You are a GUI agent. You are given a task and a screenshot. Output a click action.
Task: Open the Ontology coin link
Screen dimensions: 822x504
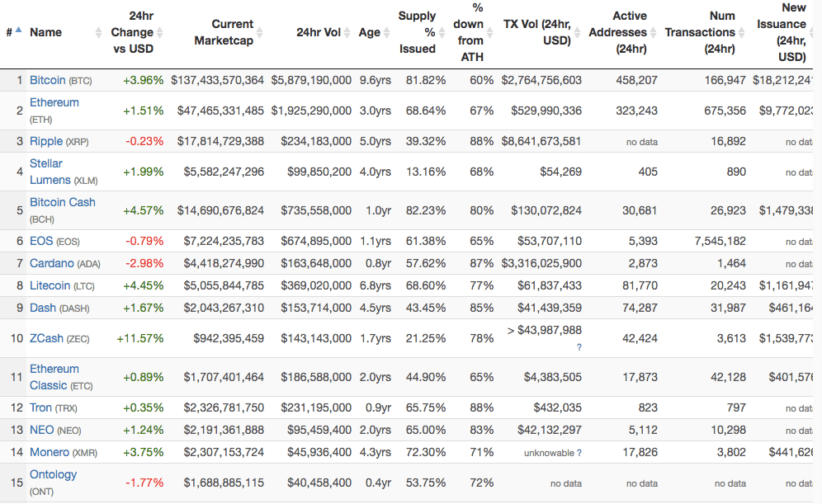pos(53,474)
